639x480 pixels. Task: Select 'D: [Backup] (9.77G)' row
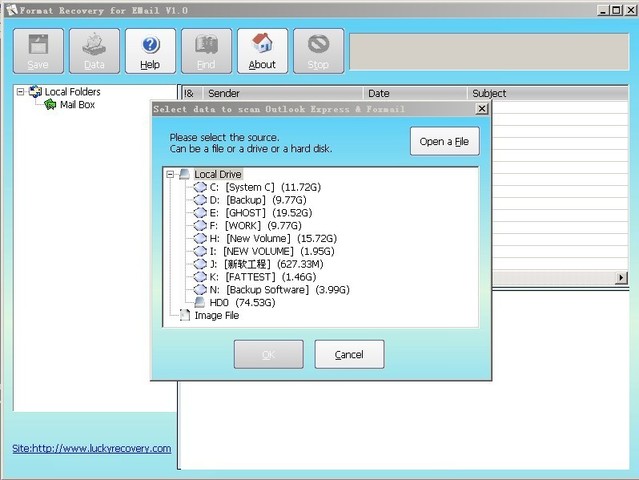coord(258,200)
